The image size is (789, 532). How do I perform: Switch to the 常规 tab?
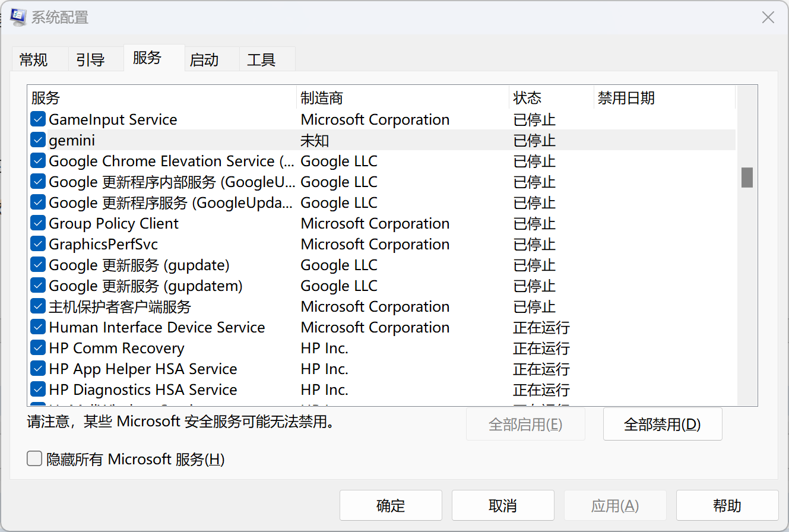tap(34, 60)
